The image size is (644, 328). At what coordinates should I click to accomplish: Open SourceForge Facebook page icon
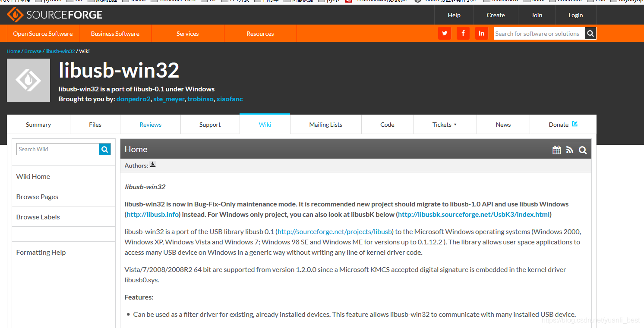pos(463,33)
